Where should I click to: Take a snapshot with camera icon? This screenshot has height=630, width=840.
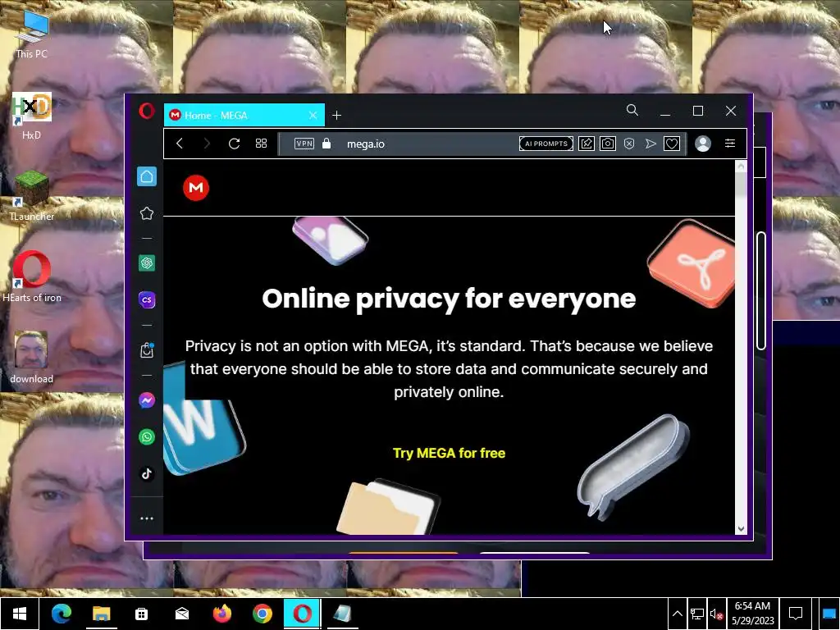[608, 144]
